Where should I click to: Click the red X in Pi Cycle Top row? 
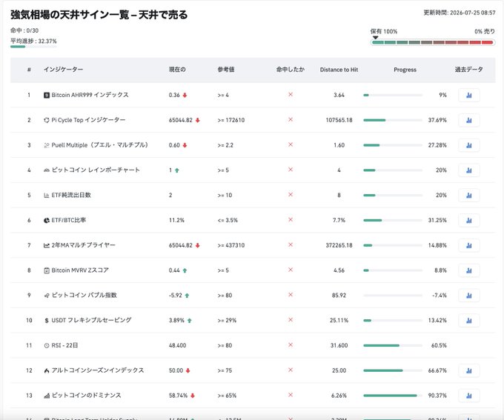pos(291,119)
